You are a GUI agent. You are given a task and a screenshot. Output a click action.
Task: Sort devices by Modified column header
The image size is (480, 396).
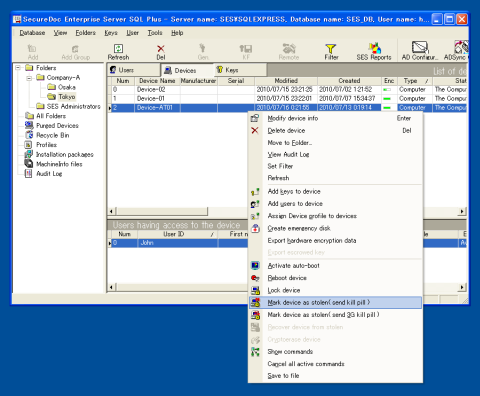pyautogui.click(x=286, y=81)
